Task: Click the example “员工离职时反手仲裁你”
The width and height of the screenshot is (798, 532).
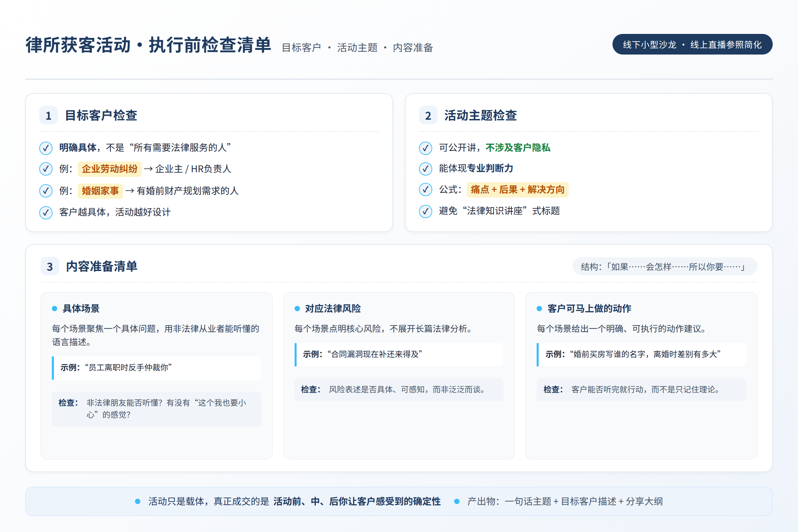Action: (129, 367)
